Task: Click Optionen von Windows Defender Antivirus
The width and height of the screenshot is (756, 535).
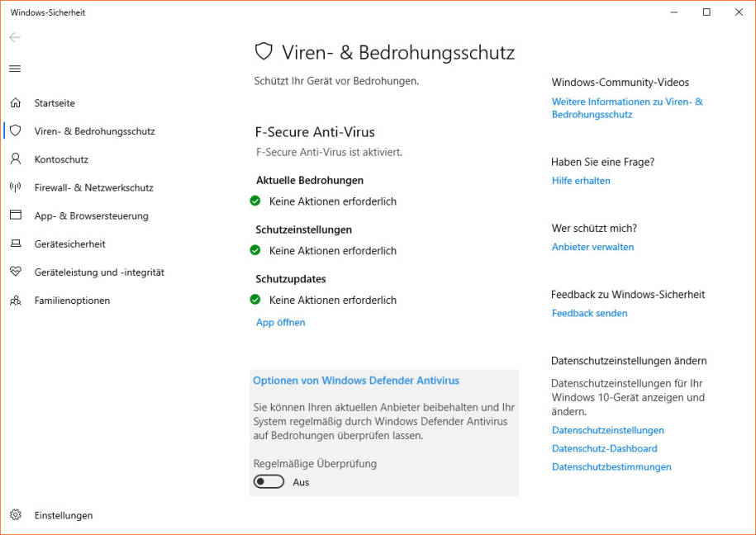Action: [355, 381]
